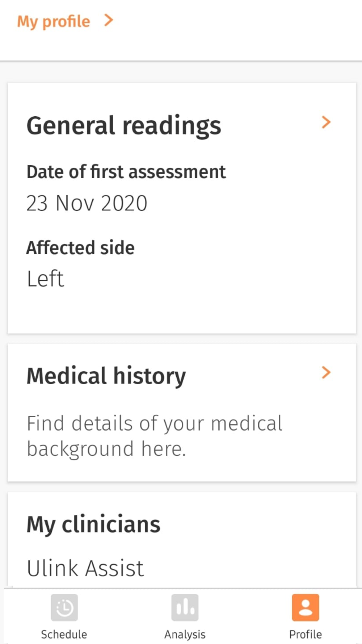
Task: Expand the General readings arrow
Action: (x=326, y=122)
